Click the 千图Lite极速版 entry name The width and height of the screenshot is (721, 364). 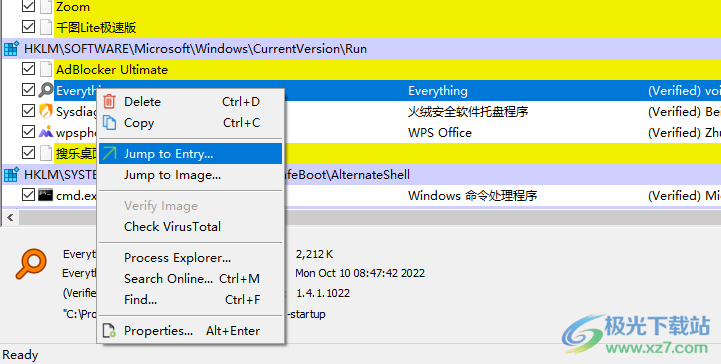(x=96, y=28)
